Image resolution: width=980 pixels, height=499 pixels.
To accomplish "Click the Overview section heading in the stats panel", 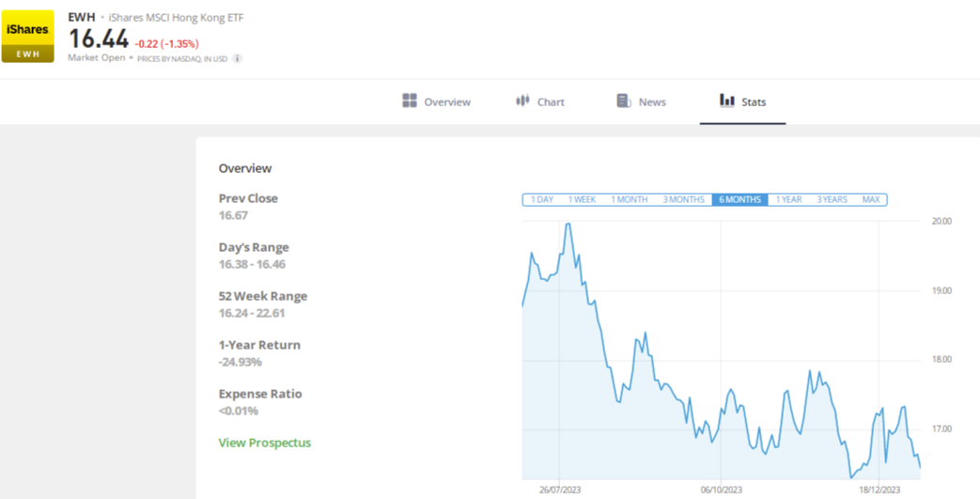I will tap(245, 168).
